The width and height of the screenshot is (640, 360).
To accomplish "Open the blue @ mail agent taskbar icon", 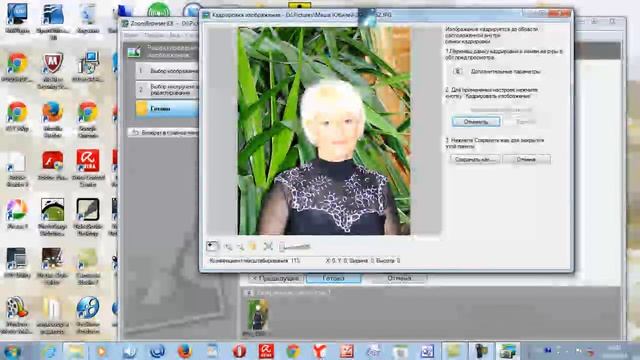I will coord(158,351).
